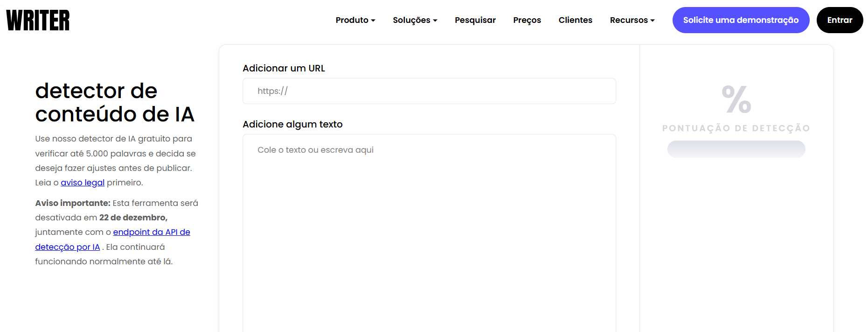The height and width of the screenshot is (332, 868).
Task: Click the Adicione algum texto heading
Action: click(292, 124)
